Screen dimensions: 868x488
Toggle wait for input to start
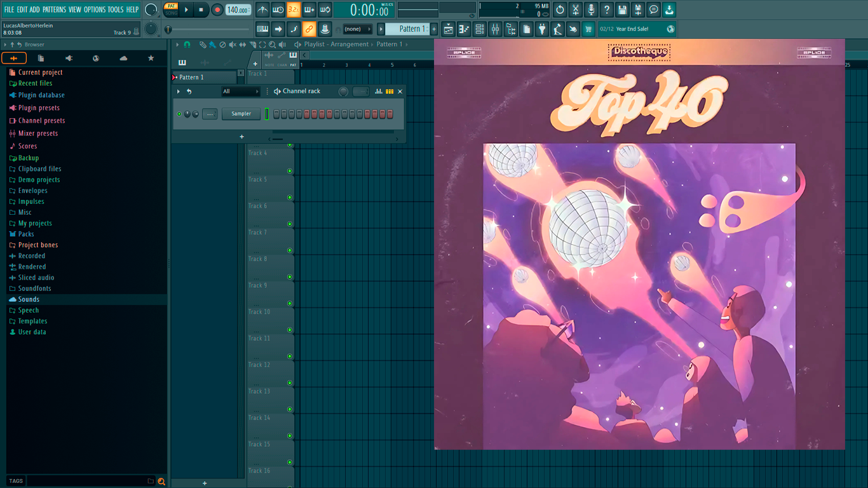click(x=278, y=10)
